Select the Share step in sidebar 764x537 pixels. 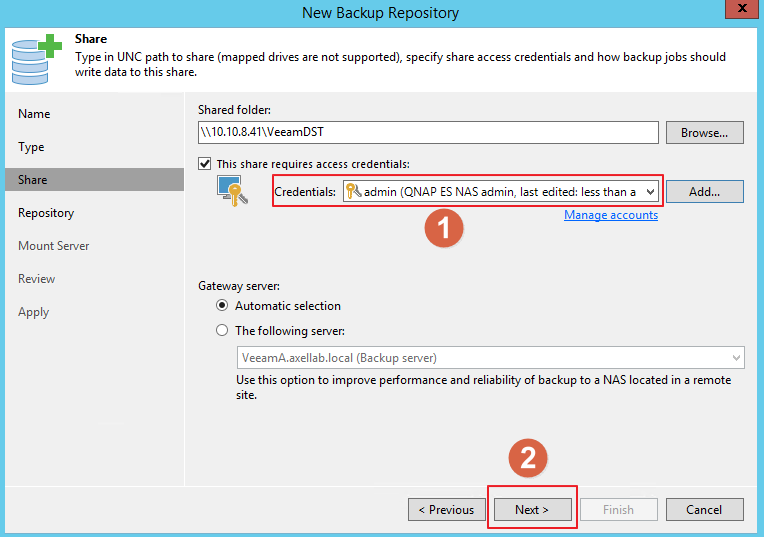coord(33,180)
